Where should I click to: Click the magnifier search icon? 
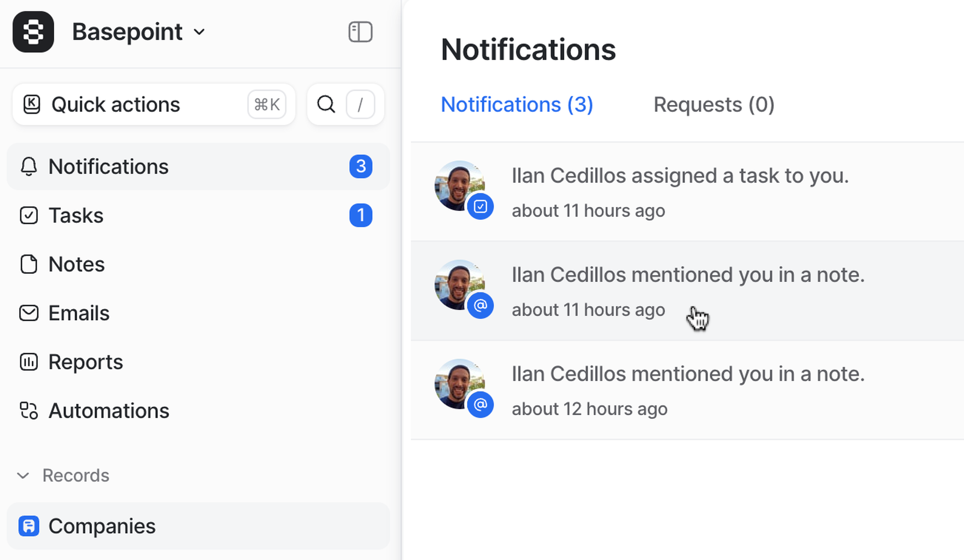(x=326, y=104)
